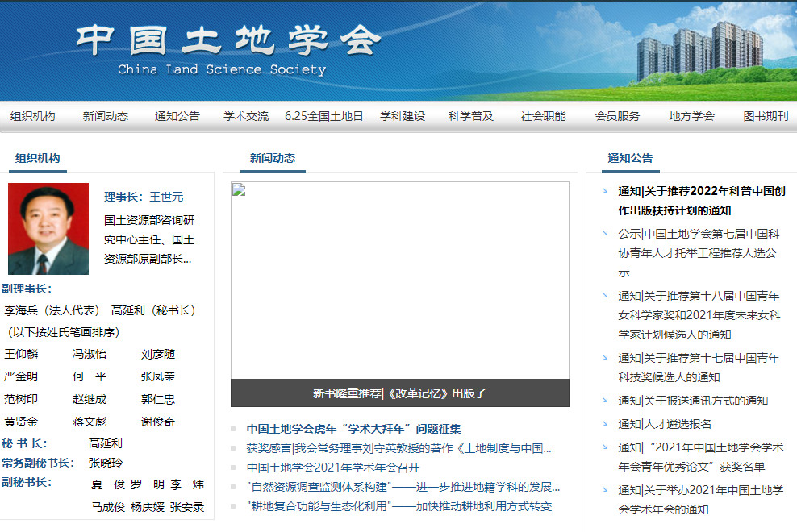Click the name 郭仁忠

coord(158,399)
